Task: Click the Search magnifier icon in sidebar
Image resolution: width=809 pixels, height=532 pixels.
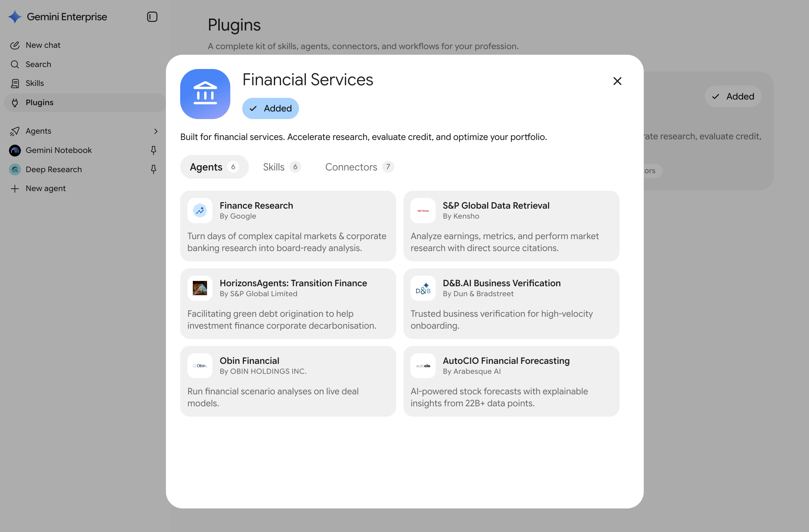Action: pyautogui.click(x=15, y=64)
